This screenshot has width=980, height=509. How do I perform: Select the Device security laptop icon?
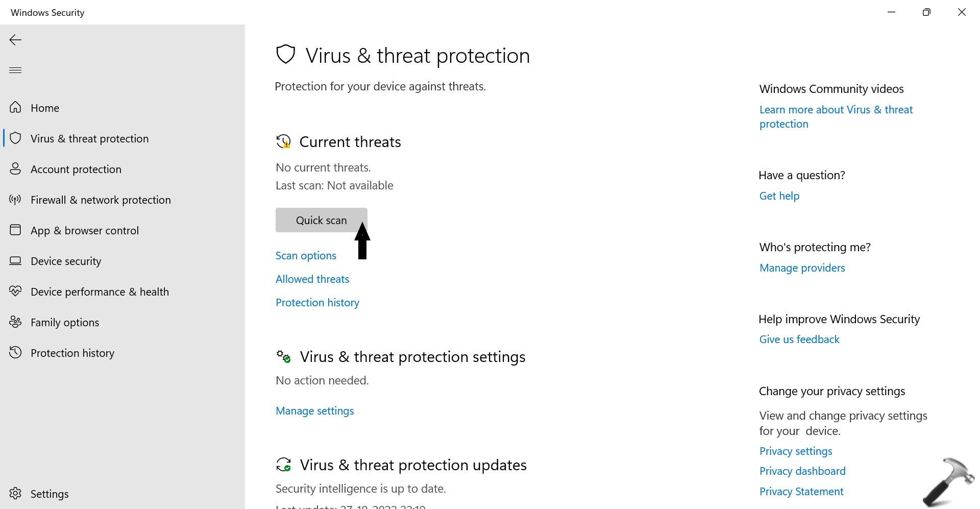(15, 261)
